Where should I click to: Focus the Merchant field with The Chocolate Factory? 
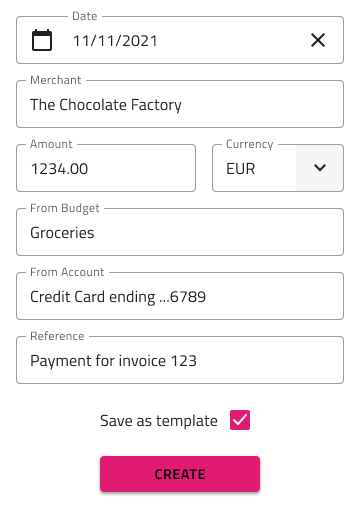[x=180, y=104]
